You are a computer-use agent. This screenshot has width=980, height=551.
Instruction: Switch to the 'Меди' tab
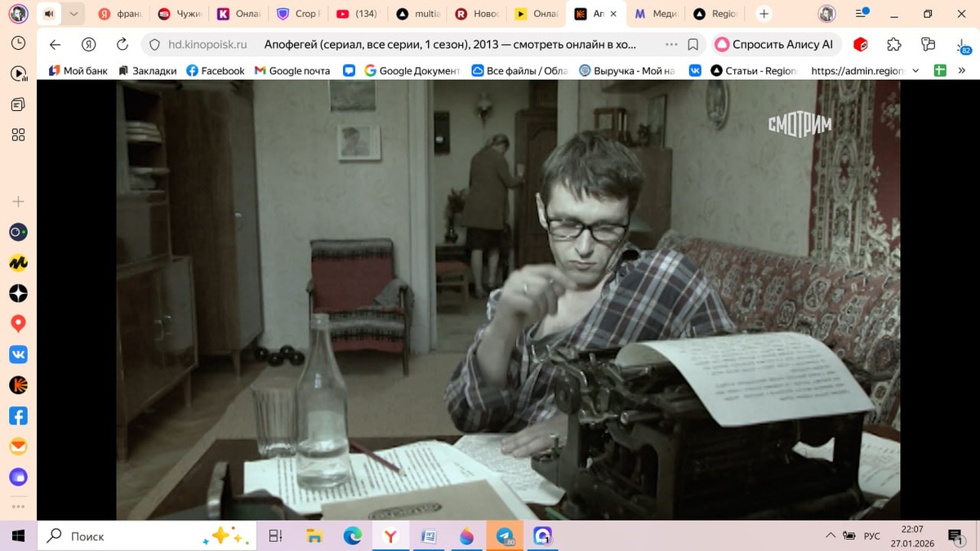(655, 14)
